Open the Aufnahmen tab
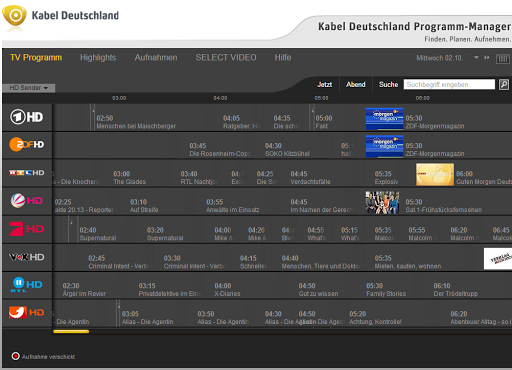 pyautogui.click(x=156, y=58)
